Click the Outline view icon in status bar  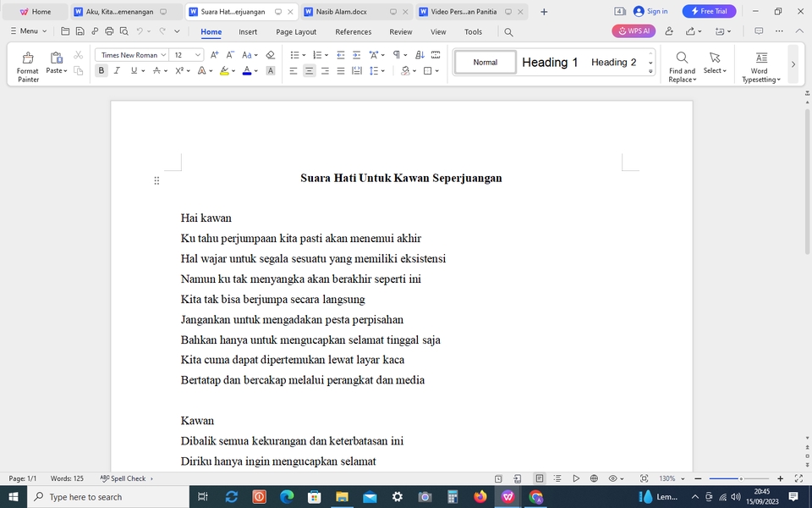point(557,478)
